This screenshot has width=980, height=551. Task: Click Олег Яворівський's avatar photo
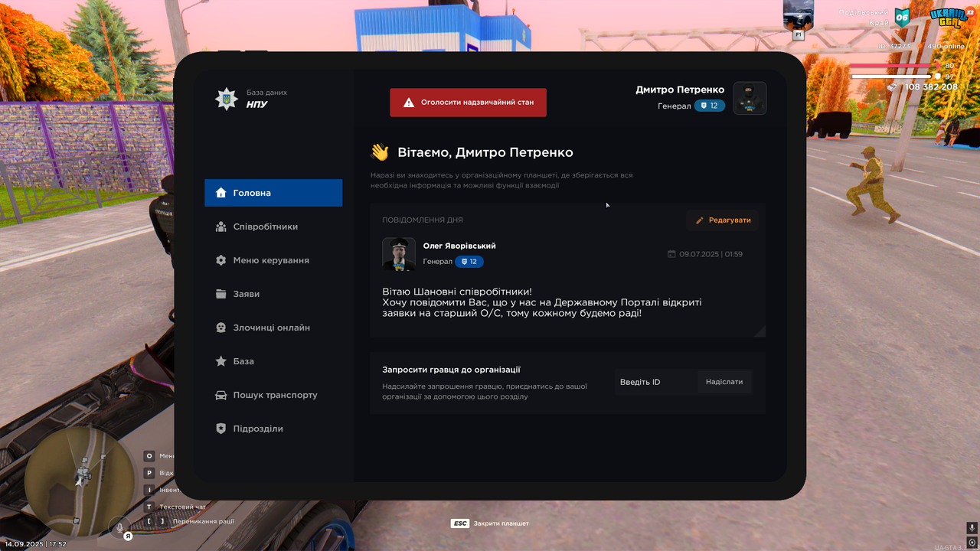pos(399,254)
